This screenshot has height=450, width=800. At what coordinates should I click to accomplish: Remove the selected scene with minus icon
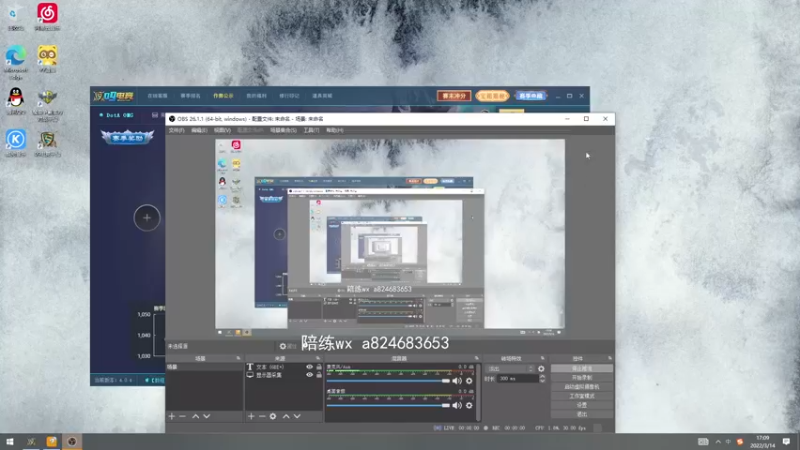tap(182, 416)
